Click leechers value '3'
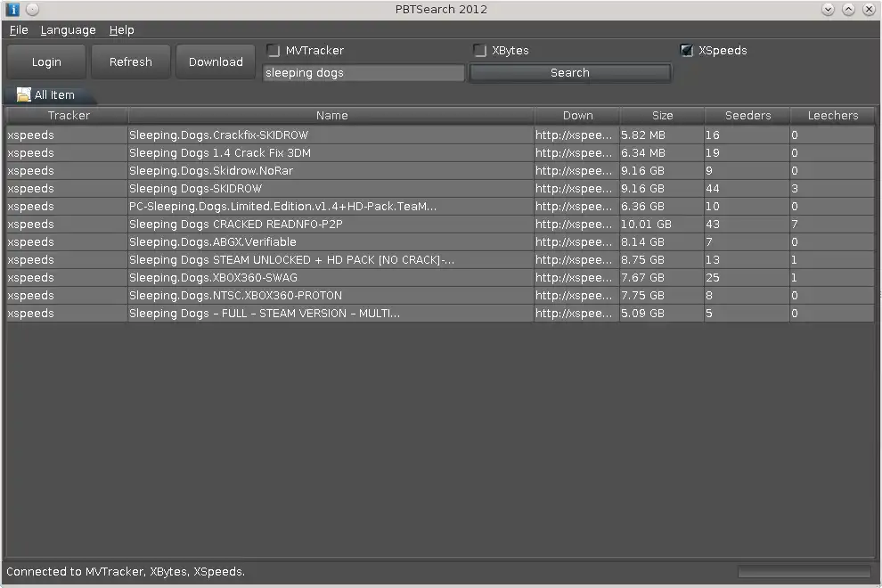The width and height of the screenshot is (882, 588). (832, 189)
